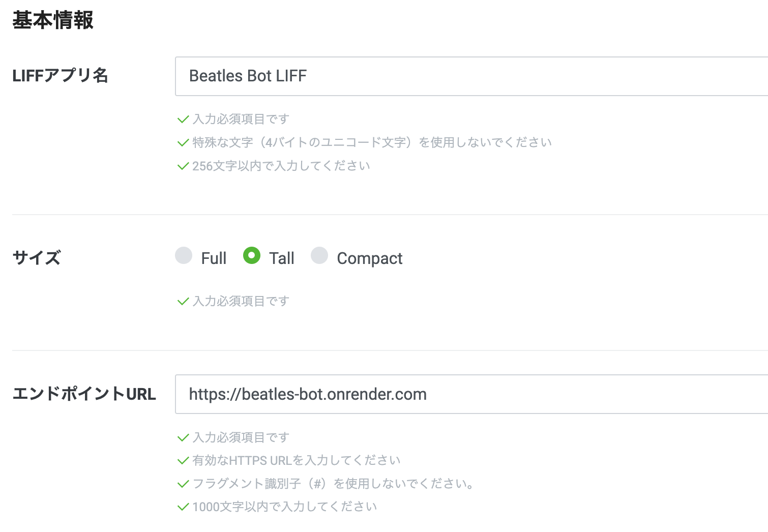Click the Full radio label text

coord(214,258)
